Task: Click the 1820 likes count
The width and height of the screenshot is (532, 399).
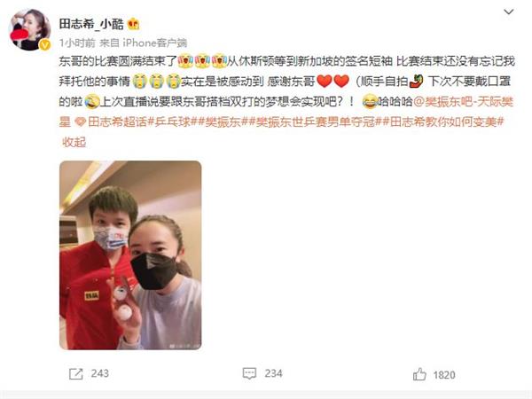Action: pyautogui.click(x=444, y=375)
